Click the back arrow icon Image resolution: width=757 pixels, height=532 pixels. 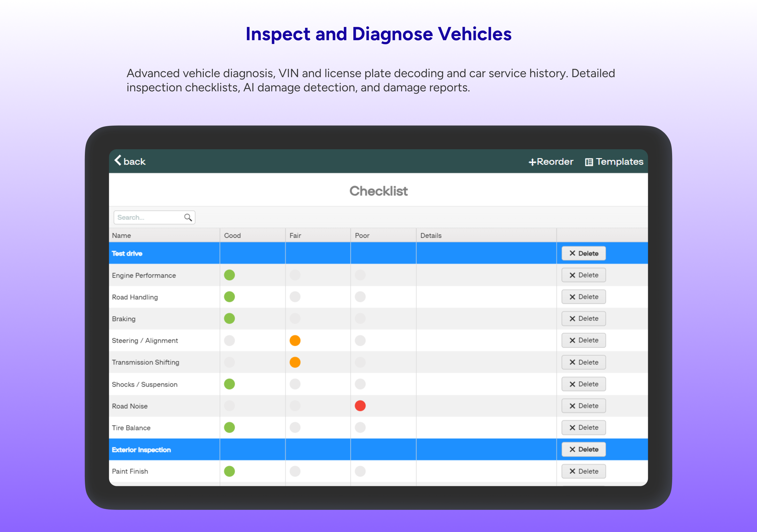118,160
